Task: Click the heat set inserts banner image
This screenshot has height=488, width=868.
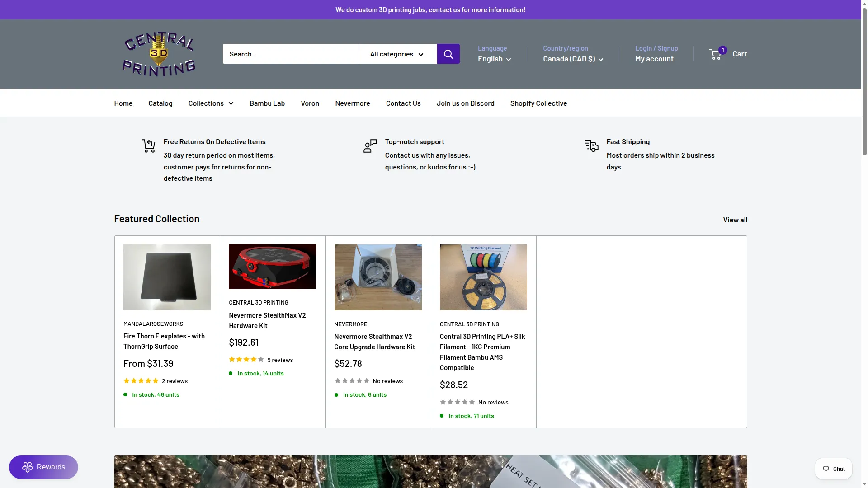Action: 430,472
